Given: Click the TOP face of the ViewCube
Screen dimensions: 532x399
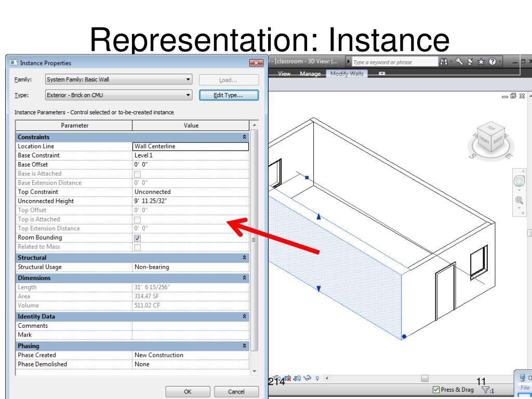Looking at the screenshot, I should pyautogui.click(x=491, y=128).
